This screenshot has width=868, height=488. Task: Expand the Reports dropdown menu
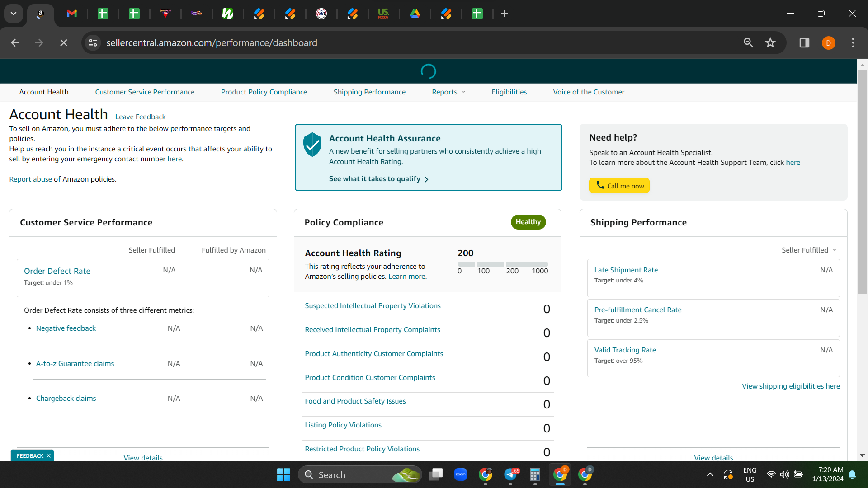click(x=448, y=92)
